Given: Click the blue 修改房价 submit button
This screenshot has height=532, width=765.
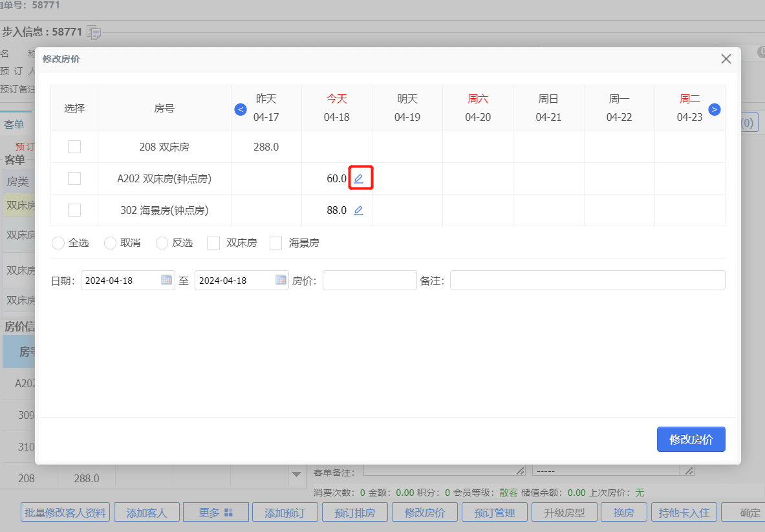Looking at the screenshot, I should click(691, 440).
